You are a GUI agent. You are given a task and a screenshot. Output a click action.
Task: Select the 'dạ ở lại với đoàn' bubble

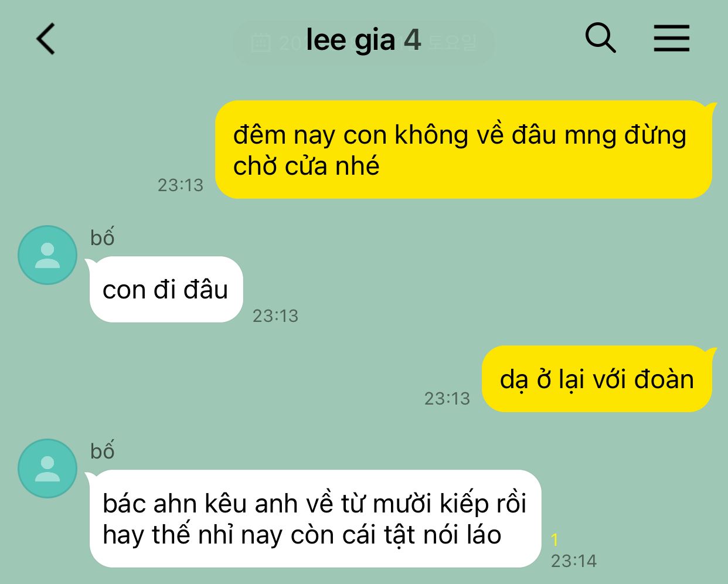pyautogui.click(x=597, y=379)
